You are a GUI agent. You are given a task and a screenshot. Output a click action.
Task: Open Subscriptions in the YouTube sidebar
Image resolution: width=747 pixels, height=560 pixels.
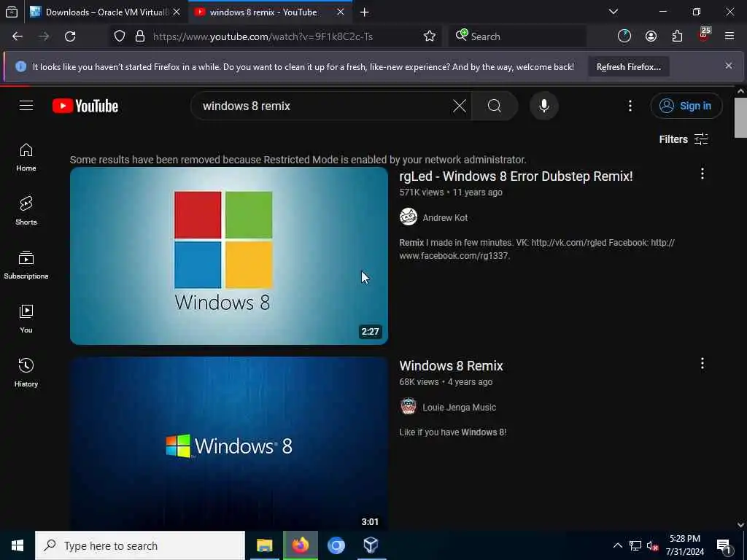coord(26,264)
